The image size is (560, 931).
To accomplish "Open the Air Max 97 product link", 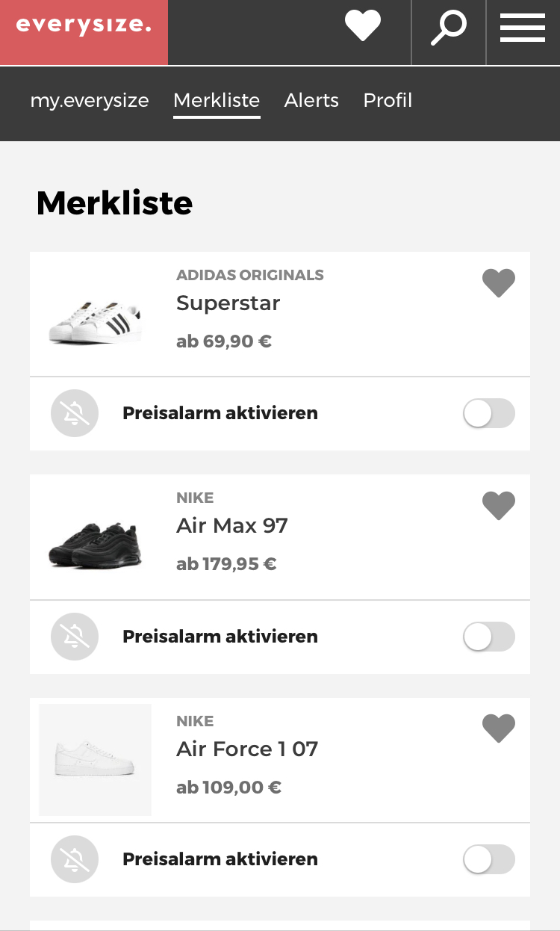I will tap(231, 526).
